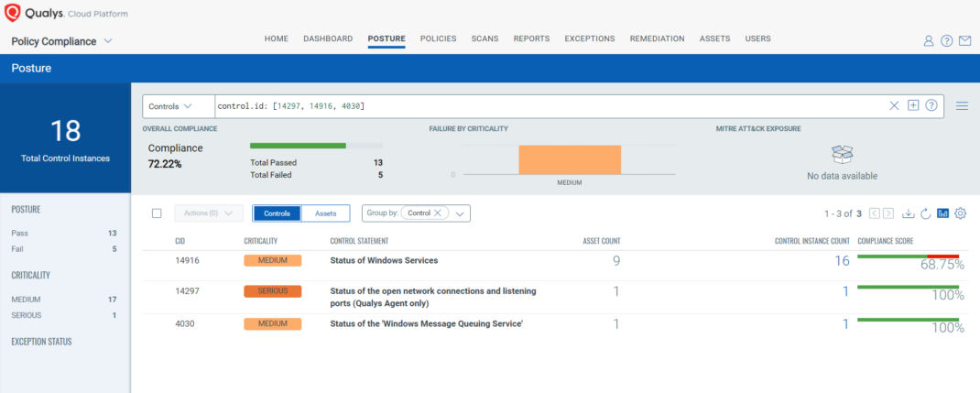
Task: Sort by the CID column header
Action: (x=180, y=241)
